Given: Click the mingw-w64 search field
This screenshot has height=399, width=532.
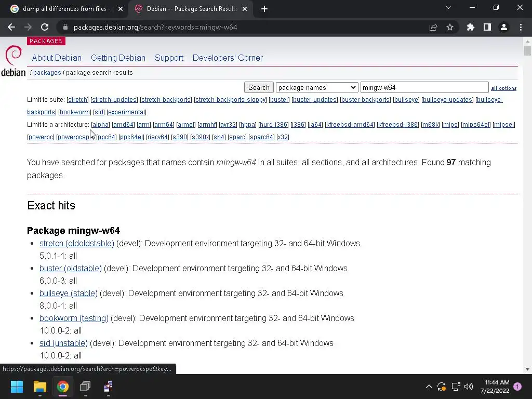Looking at the screenshot, I should tap(424, 87).
